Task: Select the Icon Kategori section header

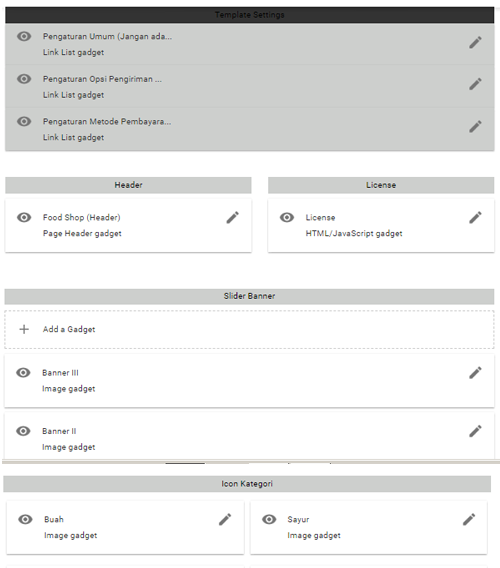Action: [247, 484]
